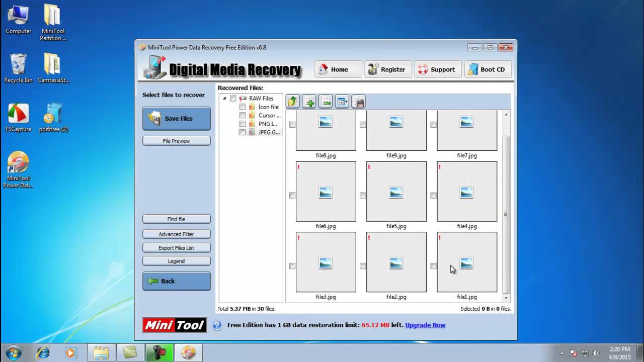644x362 pixels.
Task: Open the Legend button
Action: point(177,261)
